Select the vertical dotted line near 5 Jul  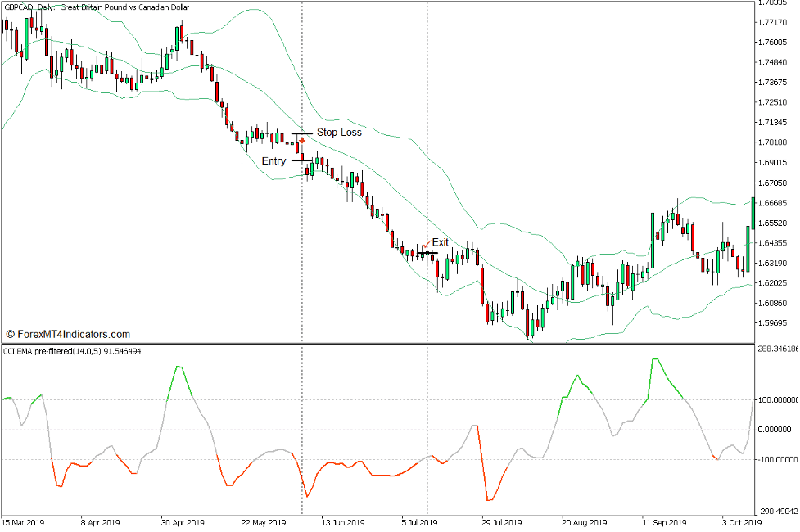point(427,164)
